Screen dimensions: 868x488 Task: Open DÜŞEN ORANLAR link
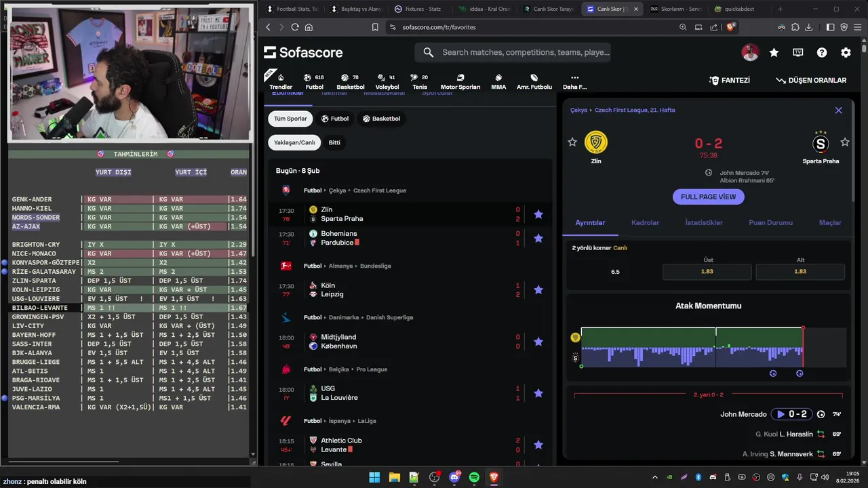[x=811, y=80]
